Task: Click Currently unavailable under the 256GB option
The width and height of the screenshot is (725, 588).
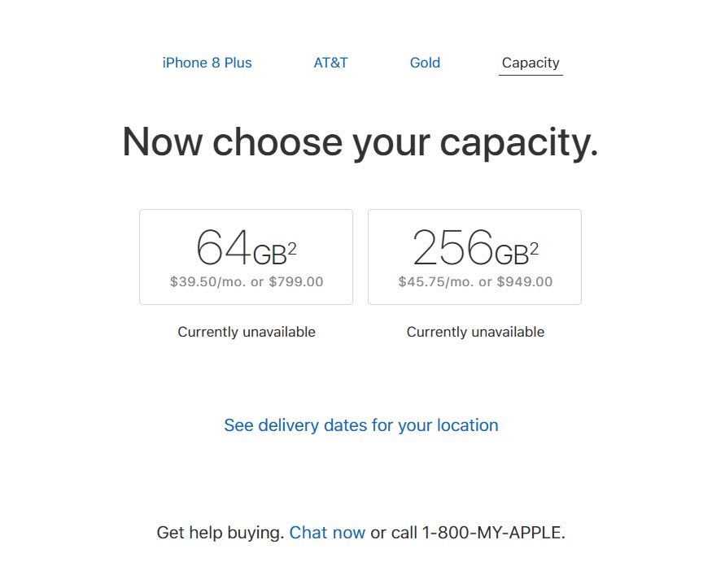Action: point(475,332)
